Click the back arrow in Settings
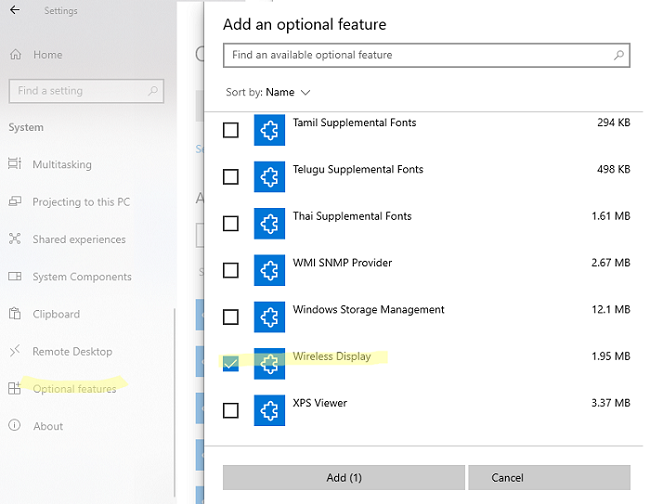The image size is (650, 504). tap(15, 10)
